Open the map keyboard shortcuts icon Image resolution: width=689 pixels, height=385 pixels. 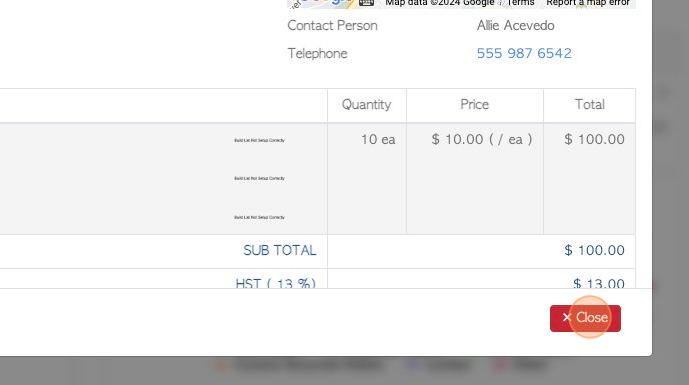pos(366,3)
